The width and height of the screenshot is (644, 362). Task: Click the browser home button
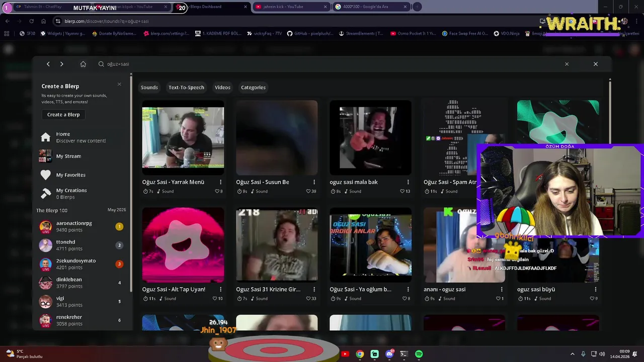(x=43, y=21)
